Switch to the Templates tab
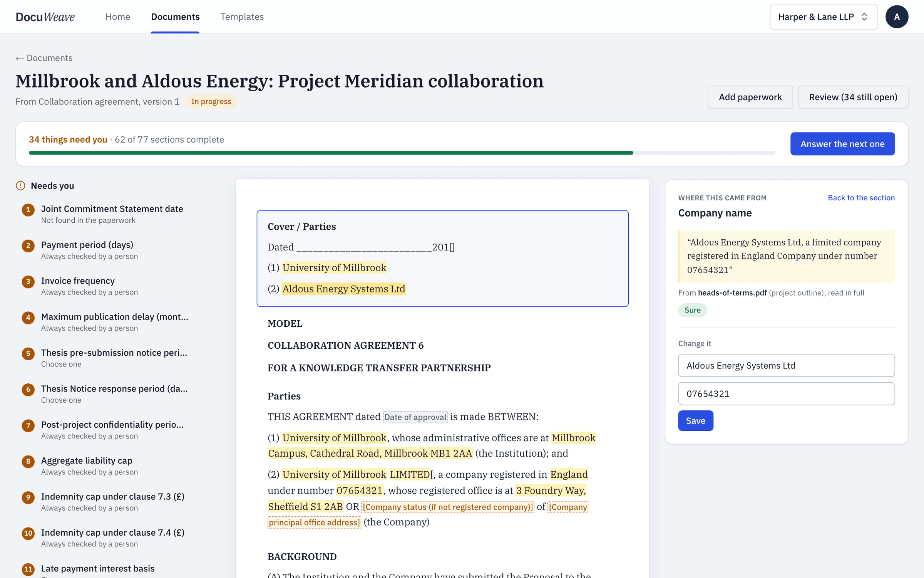The image size is (924, 578). (x=242, y=17)
